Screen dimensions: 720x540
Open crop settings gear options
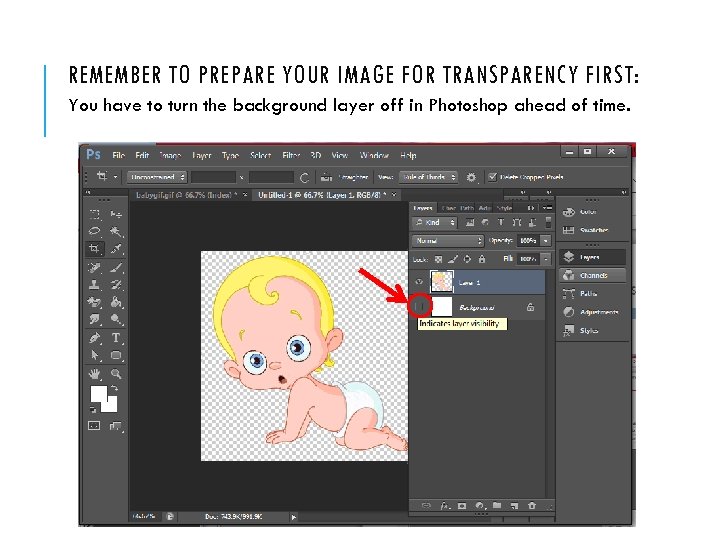471,177
